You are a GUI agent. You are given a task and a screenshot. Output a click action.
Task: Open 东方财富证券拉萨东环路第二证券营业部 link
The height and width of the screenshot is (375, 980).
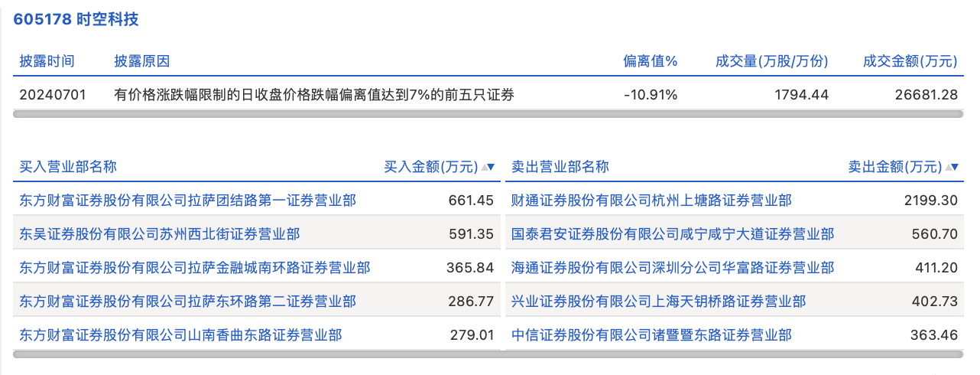[187, 302]
